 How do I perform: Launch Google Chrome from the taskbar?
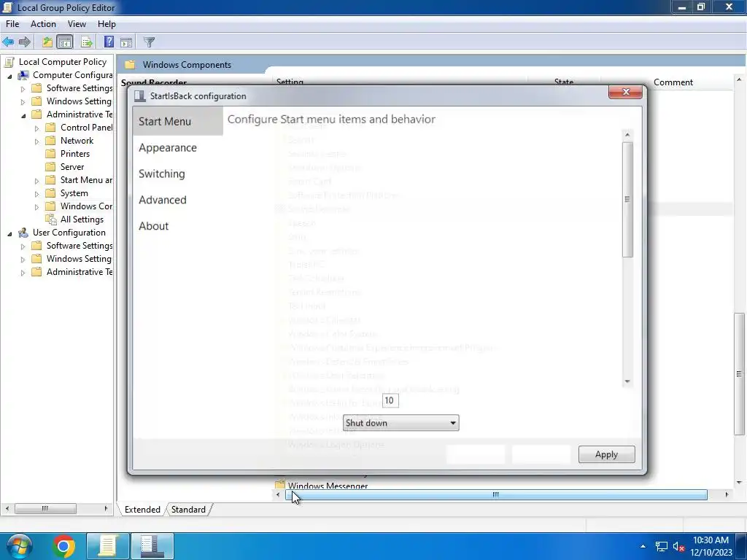point(63,546)
